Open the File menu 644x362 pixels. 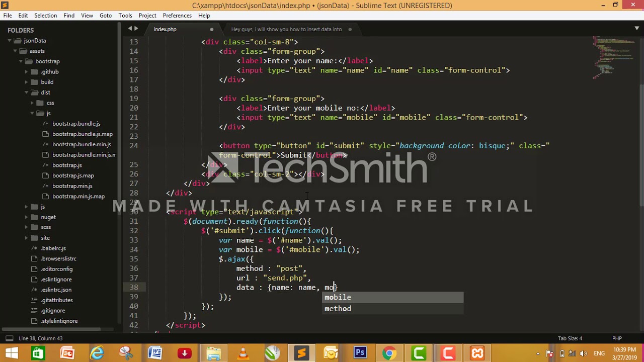coord(8,16)
